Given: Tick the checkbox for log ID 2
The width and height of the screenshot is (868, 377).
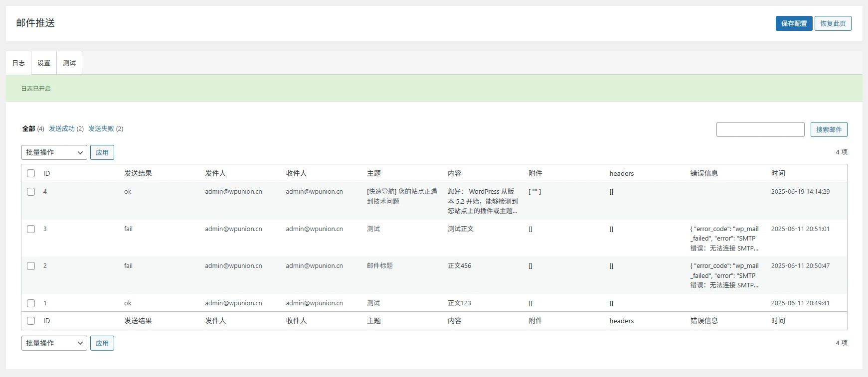Looking at the screenshot, I should tap(31, 266).
